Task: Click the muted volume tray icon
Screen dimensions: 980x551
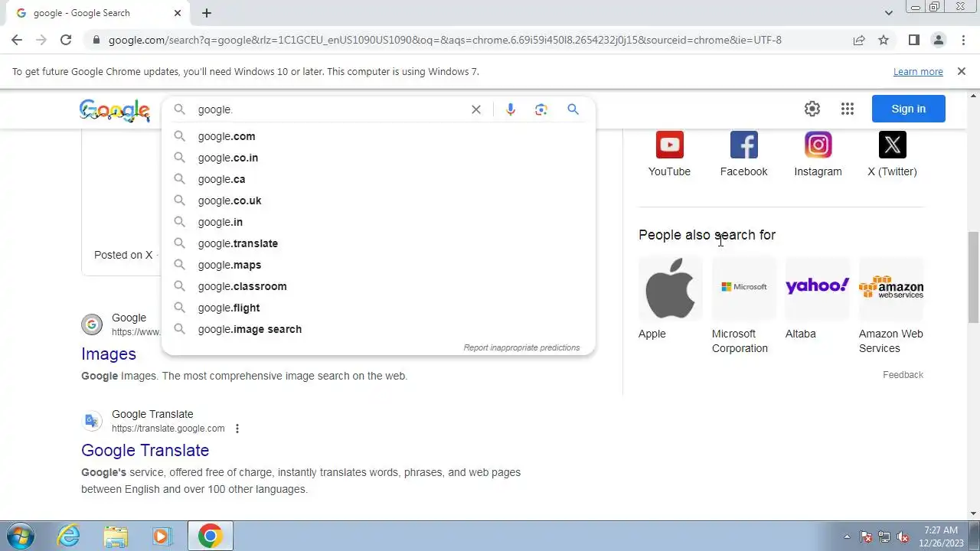Action: (x=903, y=536)
